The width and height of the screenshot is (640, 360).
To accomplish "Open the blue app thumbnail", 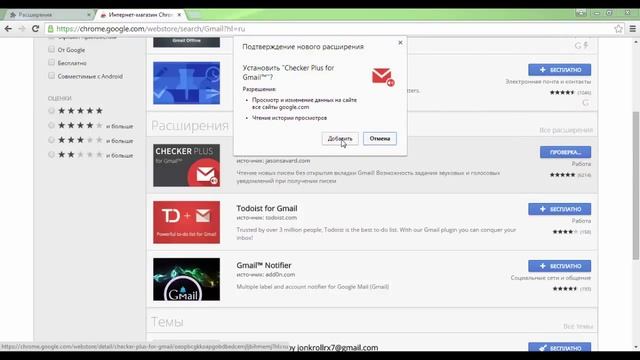I will pos(187,83).
